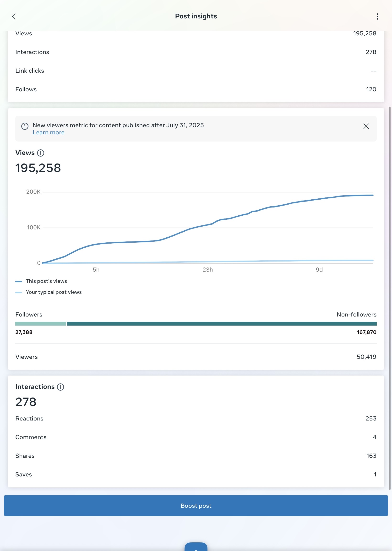The width and height of the screenshot is (392, 551).
Task: Follow the Learn more link
Action: pos(49,132)
